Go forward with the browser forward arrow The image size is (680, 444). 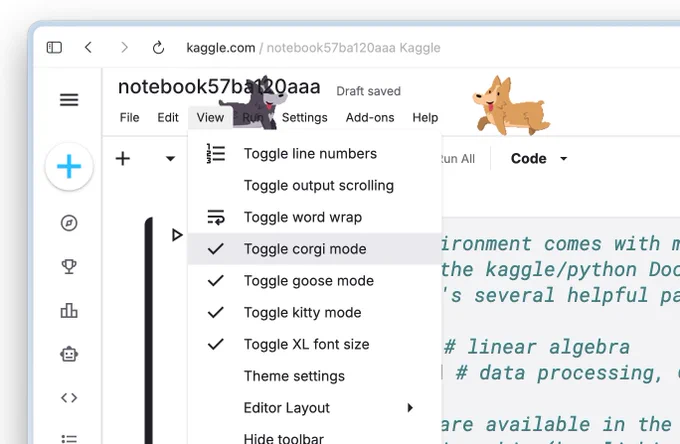pos(124,47)
